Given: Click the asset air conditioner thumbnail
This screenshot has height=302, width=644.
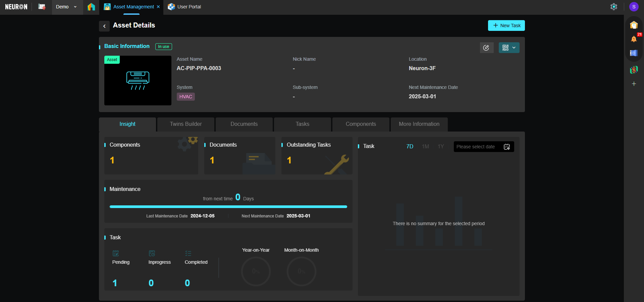Looking at the screenshot, I should pyautogui.click(x=138, y=81).
